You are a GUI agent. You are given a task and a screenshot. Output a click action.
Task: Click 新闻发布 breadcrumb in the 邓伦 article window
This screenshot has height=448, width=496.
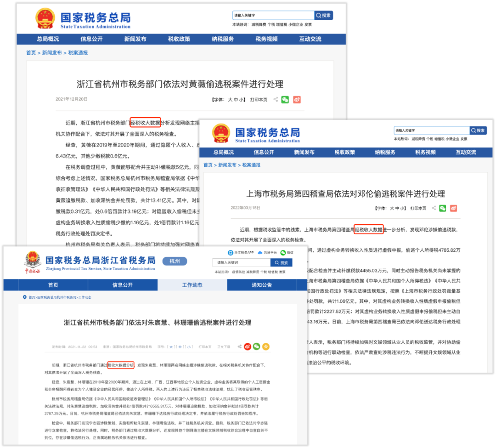227,165
